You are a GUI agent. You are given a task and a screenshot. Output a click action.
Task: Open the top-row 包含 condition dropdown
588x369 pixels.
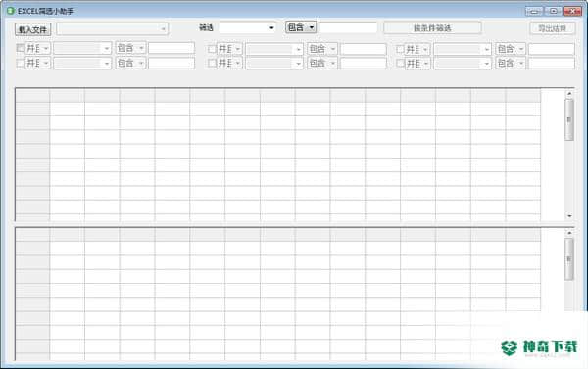pyautogui.click(x=301, y=27)
